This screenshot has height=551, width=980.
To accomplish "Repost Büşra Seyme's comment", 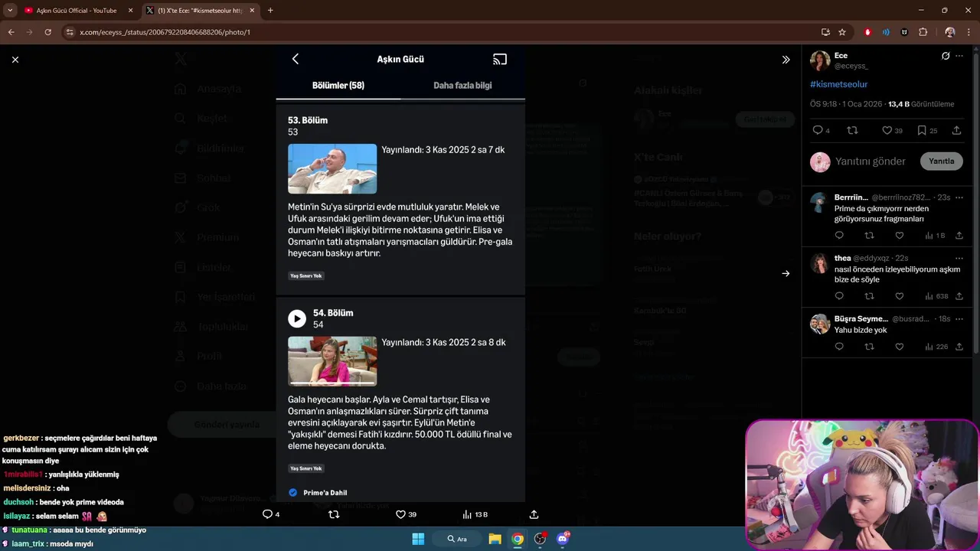I will [869, 347].
